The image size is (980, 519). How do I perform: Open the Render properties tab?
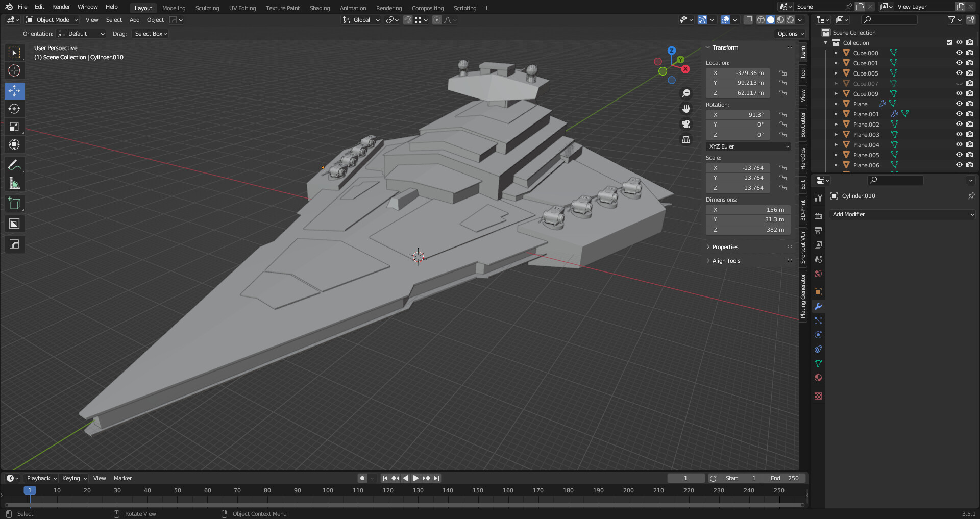(818, 216)
